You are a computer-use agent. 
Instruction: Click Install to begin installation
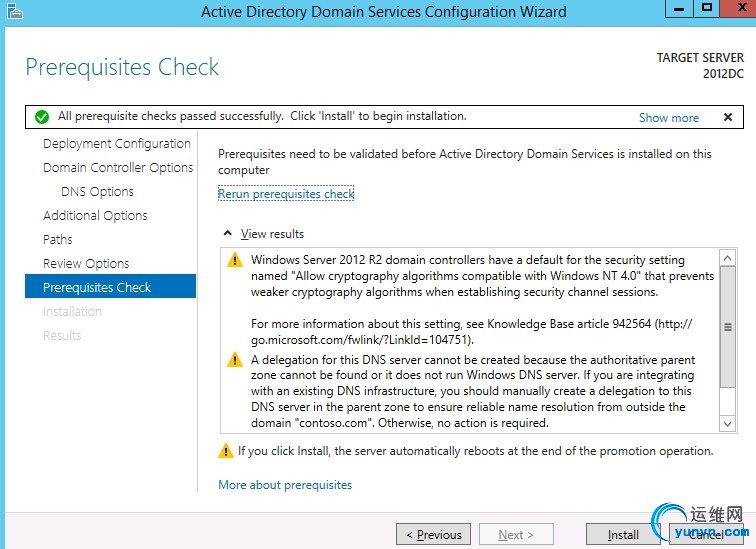[x=623, y=535]
